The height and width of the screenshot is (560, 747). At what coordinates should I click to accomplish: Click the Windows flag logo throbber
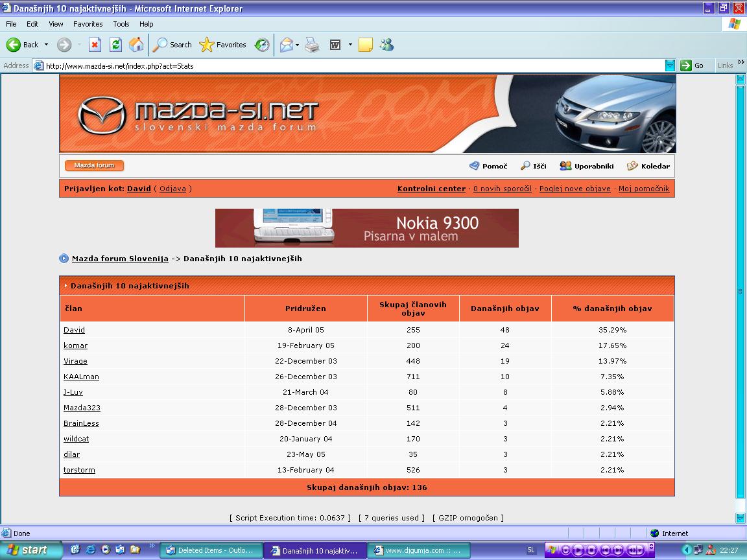tap(734, 24)
